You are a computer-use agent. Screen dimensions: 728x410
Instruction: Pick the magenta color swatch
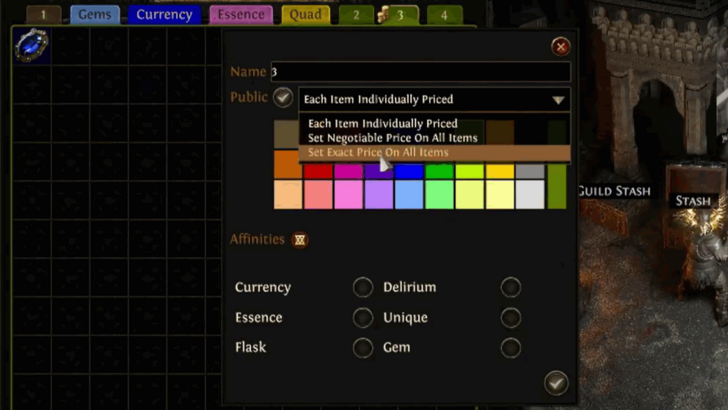click(348, 170)
